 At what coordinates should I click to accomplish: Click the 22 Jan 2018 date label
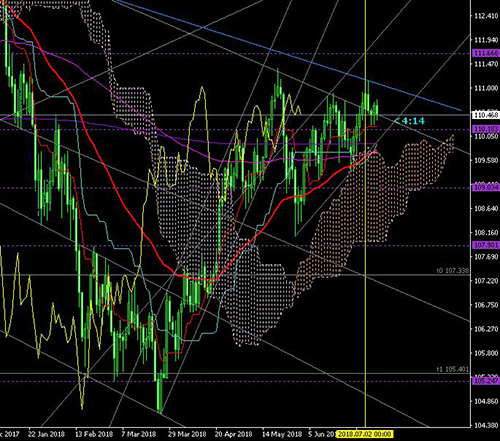click(46, 434)
